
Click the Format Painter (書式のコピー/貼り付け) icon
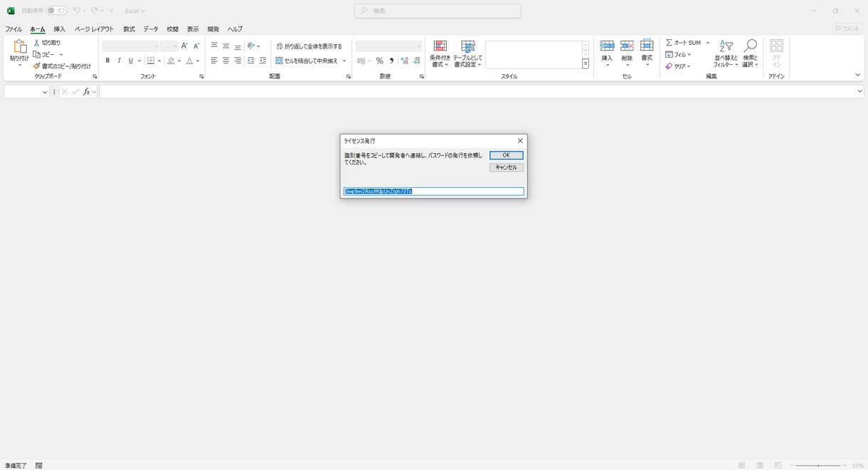37,66
